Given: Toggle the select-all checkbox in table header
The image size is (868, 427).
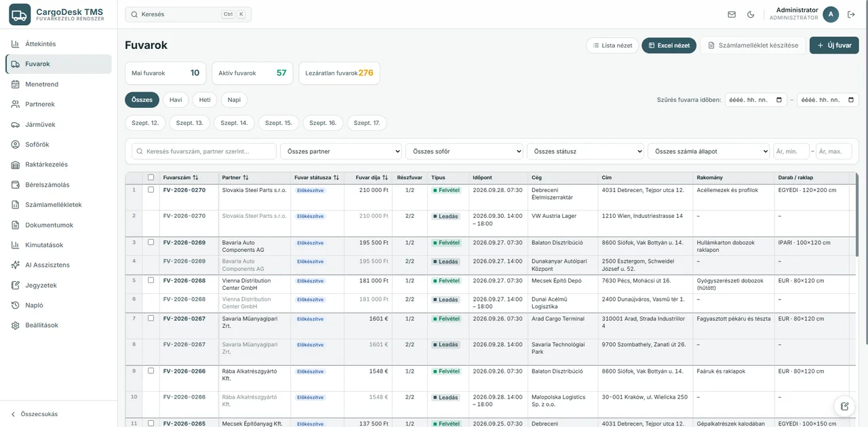Looking at the screenshot, I should point(151,178).
